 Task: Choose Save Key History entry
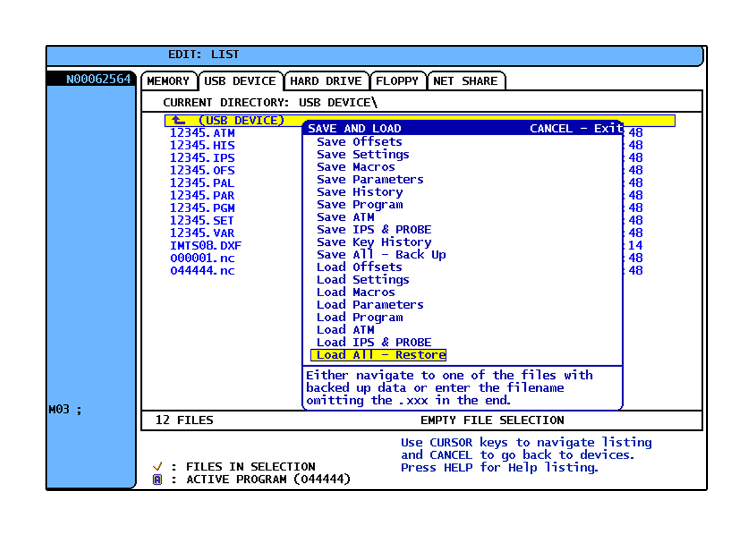tap(374, 242)
